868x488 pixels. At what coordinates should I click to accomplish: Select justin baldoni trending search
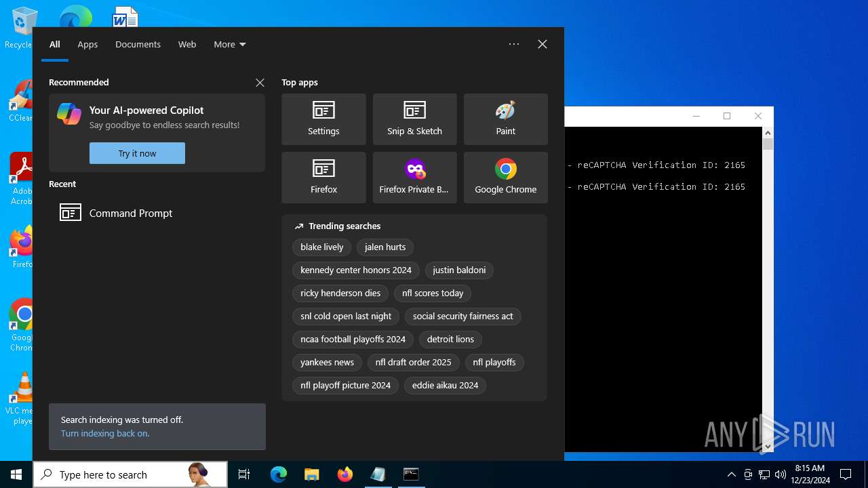(459, 270)
